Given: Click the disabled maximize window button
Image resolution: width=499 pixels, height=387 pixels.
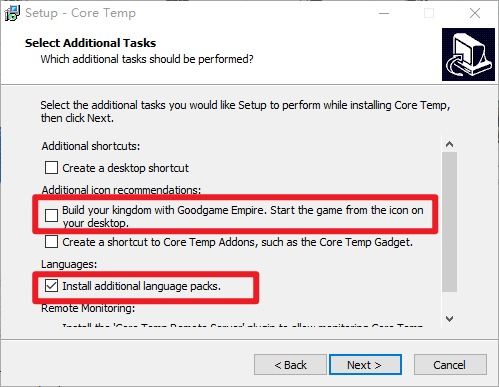Looking at the screenshot, I should (x=429, y=13).
